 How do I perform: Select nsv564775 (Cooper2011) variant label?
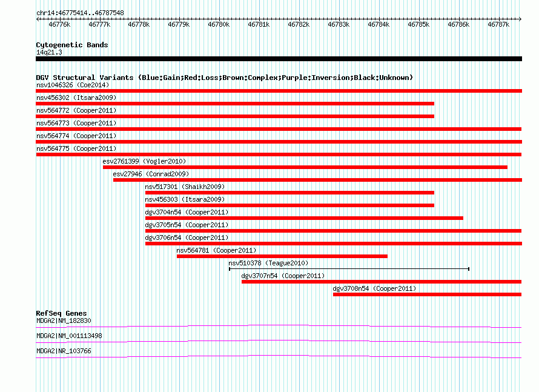tap(76, 148)
